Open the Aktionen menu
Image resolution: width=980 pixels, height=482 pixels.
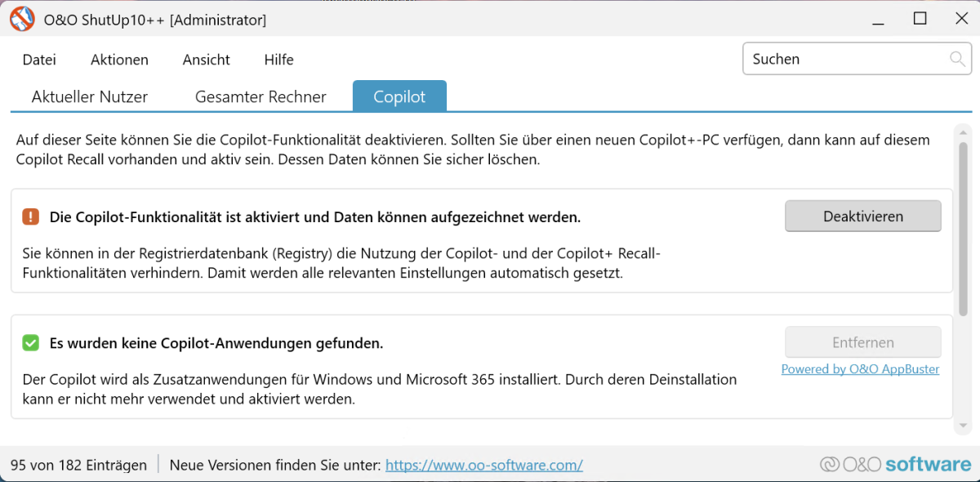tap(119, 60)
